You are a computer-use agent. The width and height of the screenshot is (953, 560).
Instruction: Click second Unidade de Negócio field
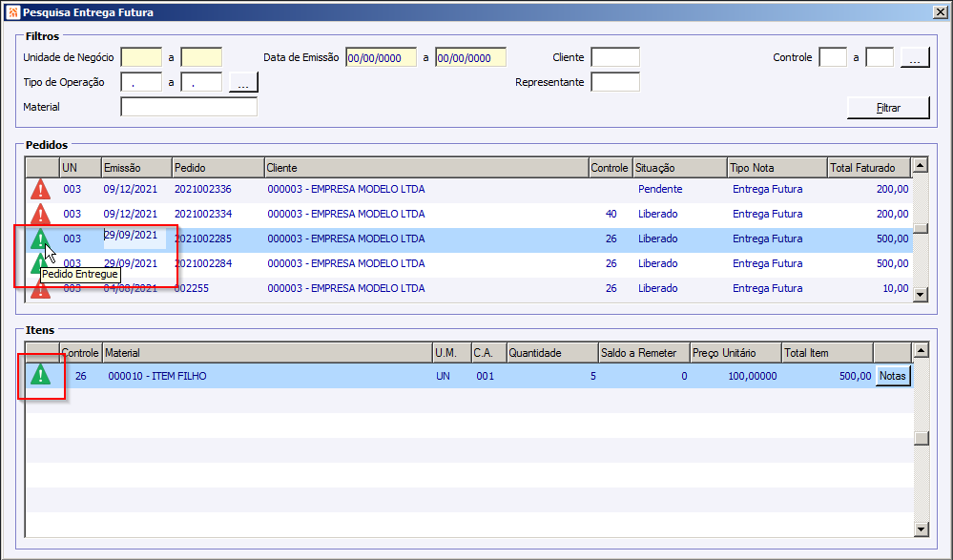(201, 57)
